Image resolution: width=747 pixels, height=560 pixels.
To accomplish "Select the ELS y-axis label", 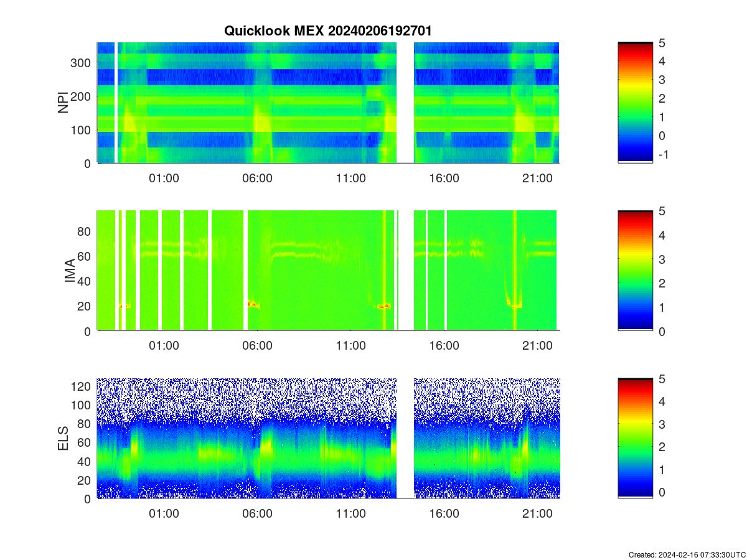I will (63, 439).
